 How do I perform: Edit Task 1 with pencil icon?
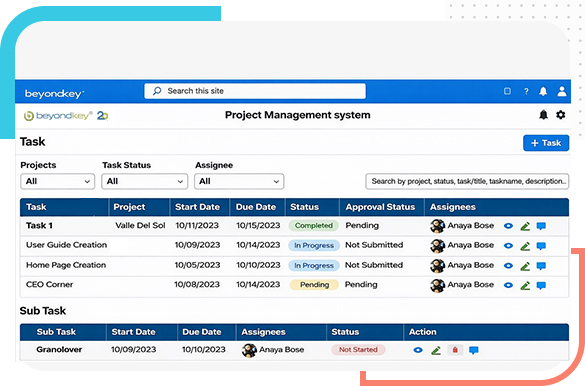tap(525, 226)
